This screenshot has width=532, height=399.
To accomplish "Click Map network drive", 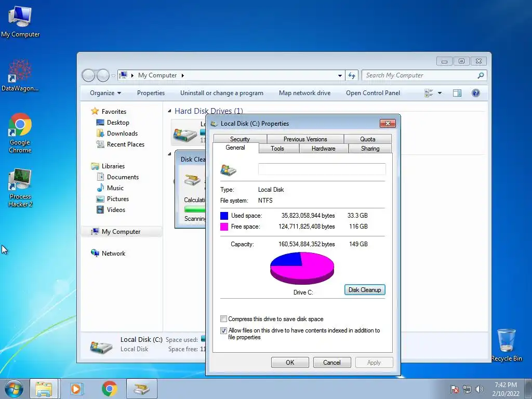I will [304, 93].
